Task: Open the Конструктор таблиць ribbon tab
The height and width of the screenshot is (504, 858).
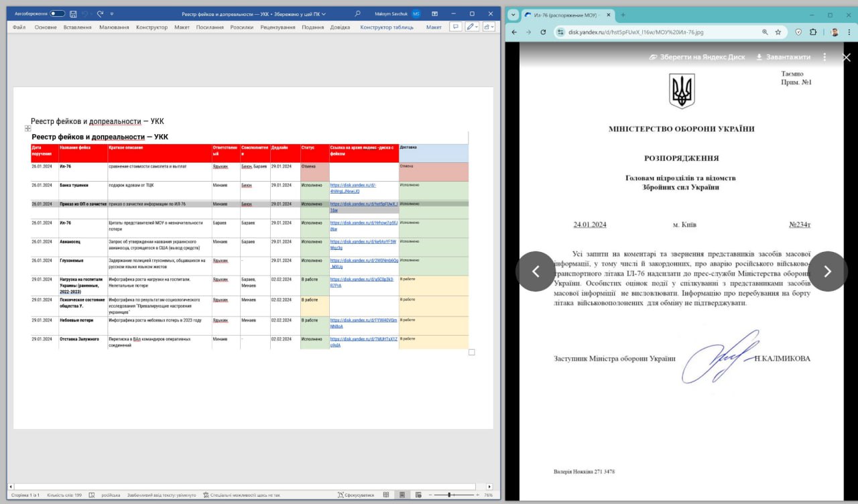Action: (387, 27)
